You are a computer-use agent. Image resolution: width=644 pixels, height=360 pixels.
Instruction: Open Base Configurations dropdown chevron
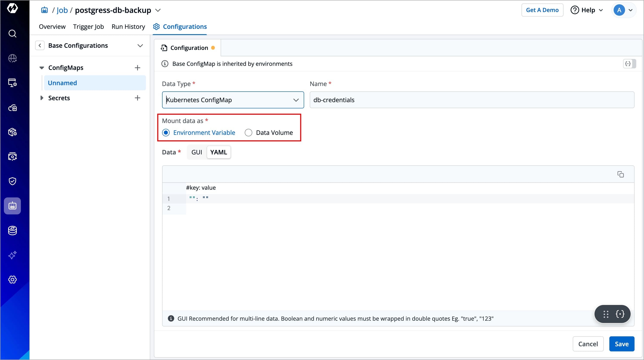(140, 45)
